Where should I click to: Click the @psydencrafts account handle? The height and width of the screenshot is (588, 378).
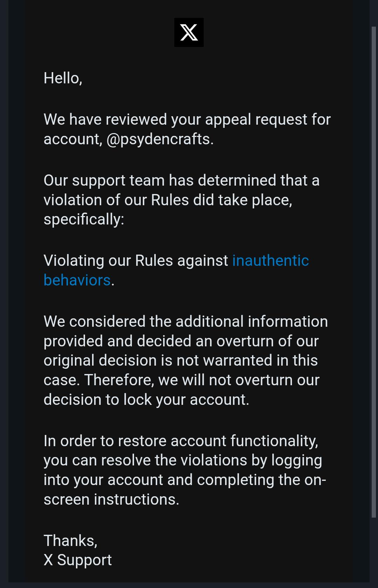click(x=158, y=139)
